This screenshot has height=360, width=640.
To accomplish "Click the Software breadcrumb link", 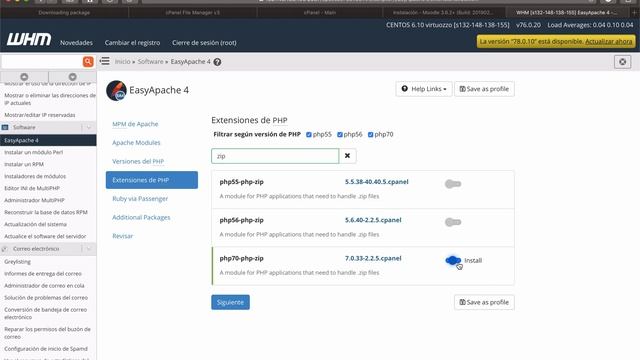I will point(150,62).
